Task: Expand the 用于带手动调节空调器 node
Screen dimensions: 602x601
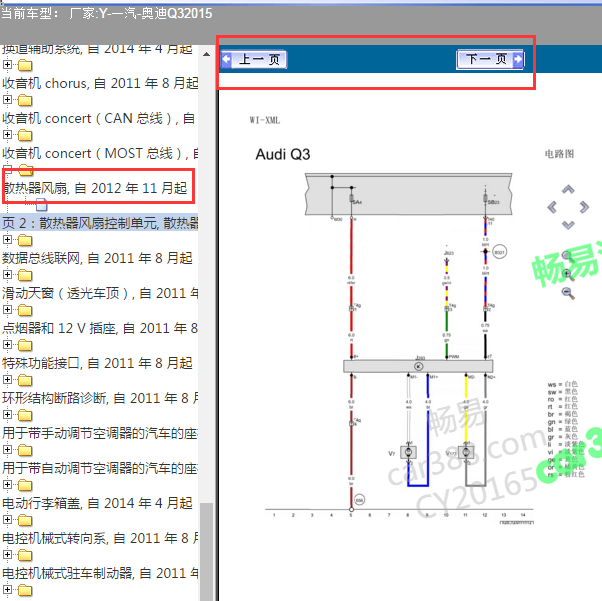Action: (7, 414)
